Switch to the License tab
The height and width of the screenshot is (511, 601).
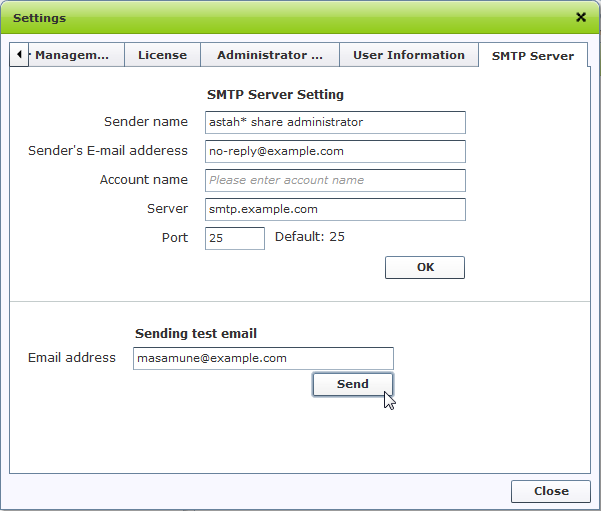coord(163,55)
